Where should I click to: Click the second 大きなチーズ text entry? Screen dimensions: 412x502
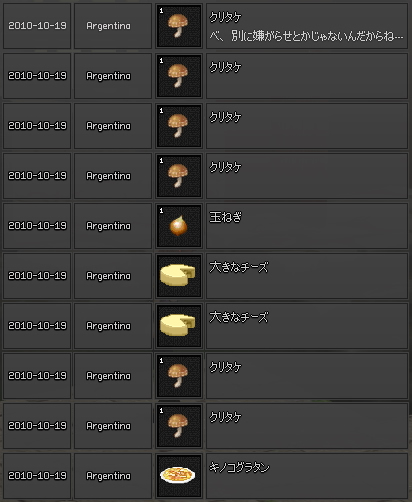point(307,326)
